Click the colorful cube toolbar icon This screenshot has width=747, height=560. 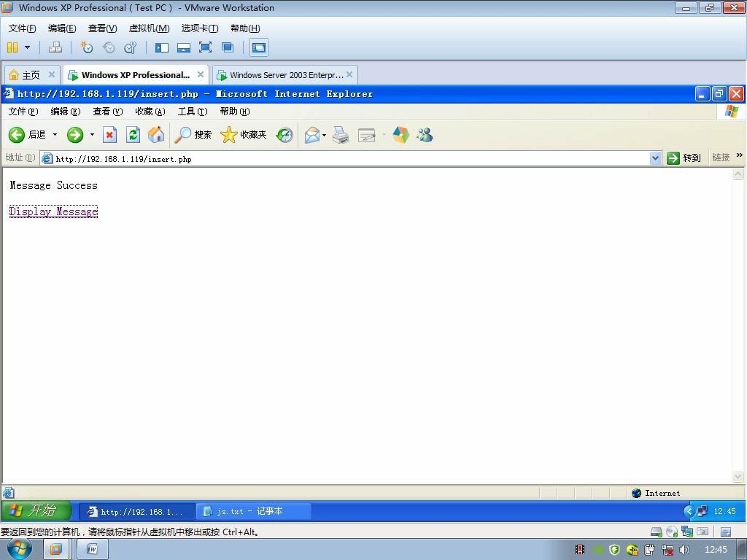pos(401,135)
